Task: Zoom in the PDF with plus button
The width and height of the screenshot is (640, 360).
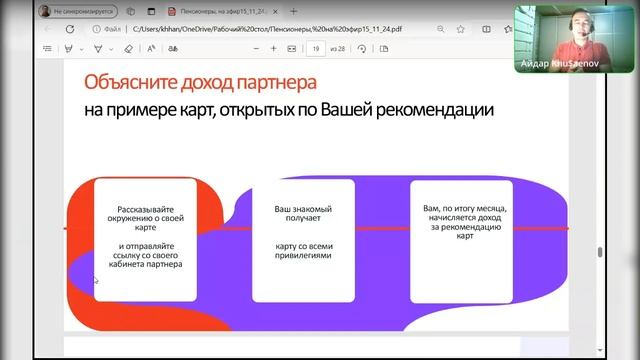Action: pyautogui.click(x=273, y=49)
